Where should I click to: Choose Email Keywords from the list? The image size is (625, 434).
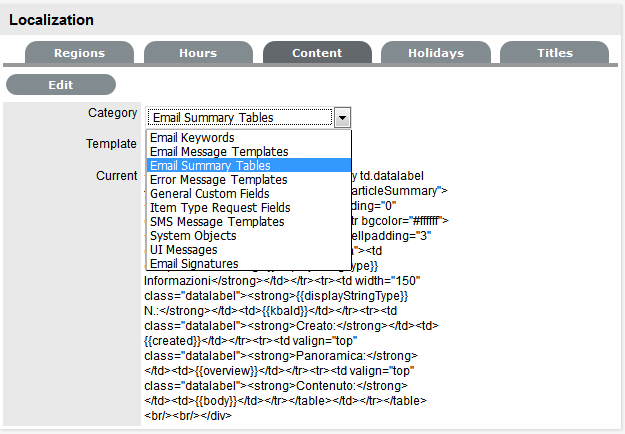(192, 138)
